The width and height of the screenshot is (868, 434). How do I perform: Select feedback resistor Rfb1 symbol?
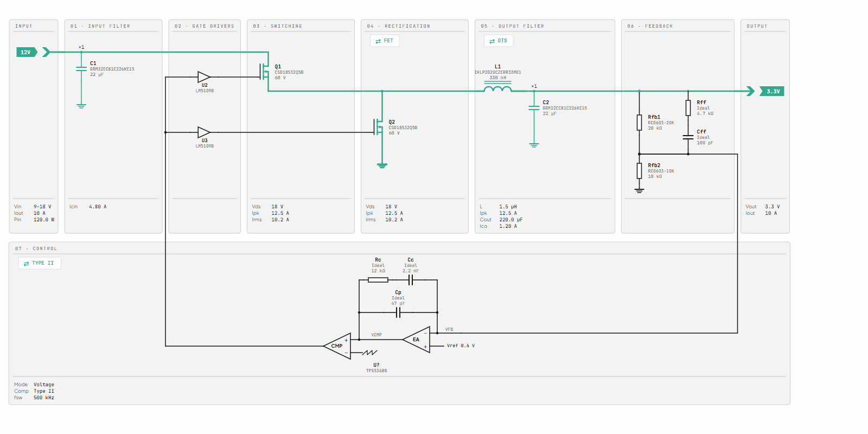(639, 123)
